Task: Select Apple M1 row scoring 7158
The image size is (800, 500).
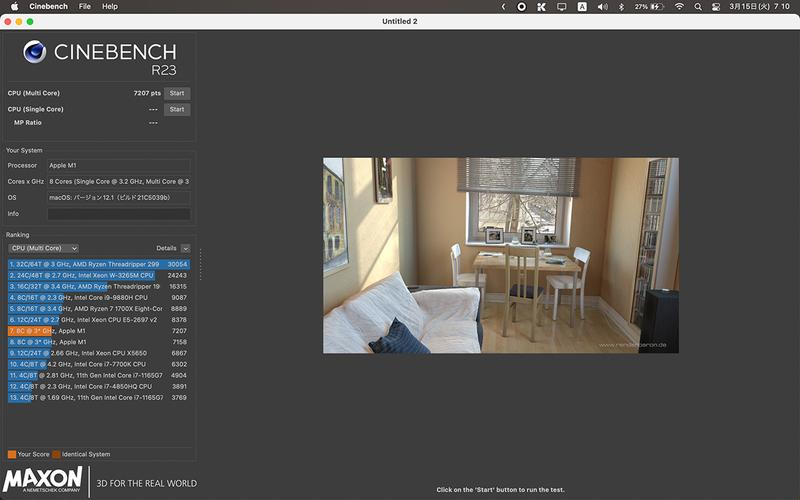Action: (99, 342)
